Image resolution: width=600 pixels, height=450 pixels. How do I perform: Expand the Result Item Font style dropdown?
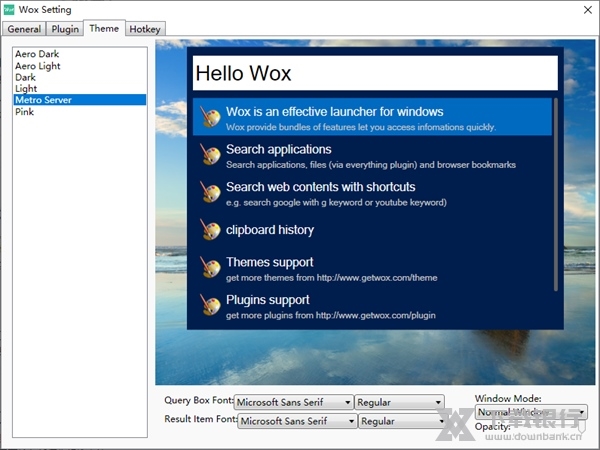(x=401, y=421)
